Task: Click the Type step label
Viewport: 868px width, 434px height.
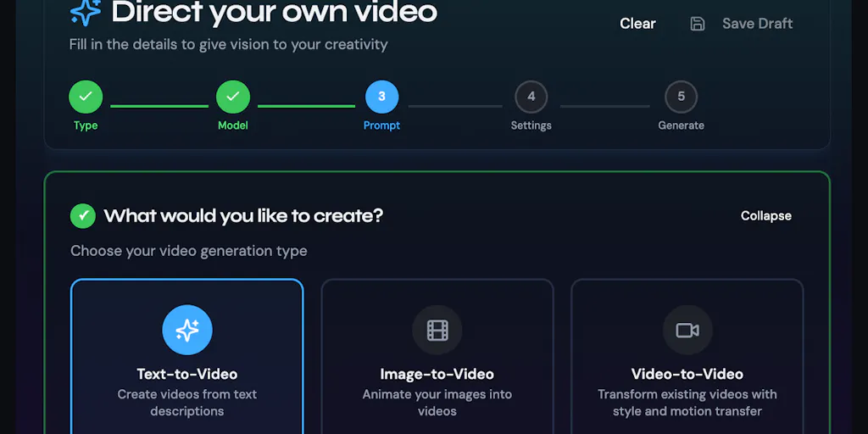Action: 86,125
